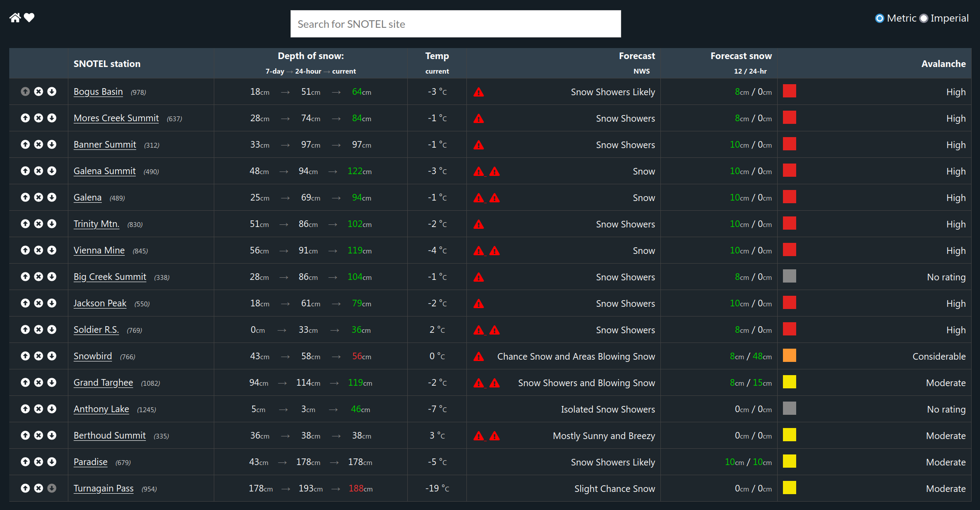Click orange Considerable swatch for Snowbird
Viewport: 980px width, 510px height.
click(789, 356)
